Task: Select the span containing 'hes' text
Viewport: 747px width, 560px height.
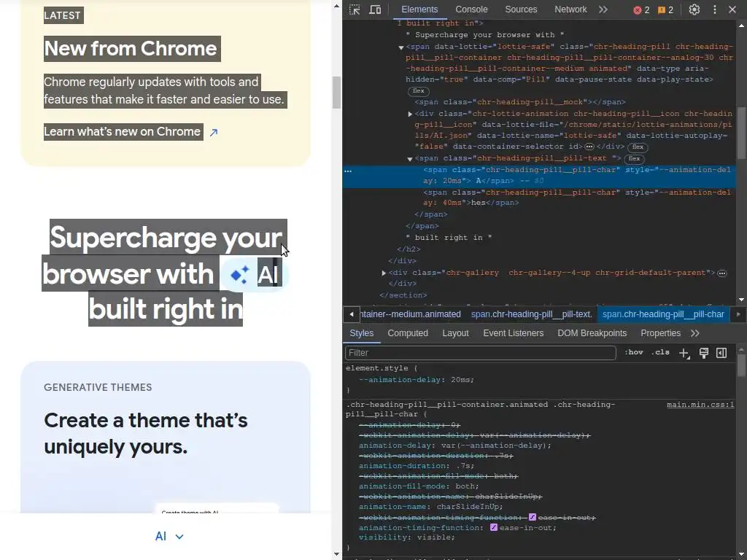Action: tap(576, 198)
